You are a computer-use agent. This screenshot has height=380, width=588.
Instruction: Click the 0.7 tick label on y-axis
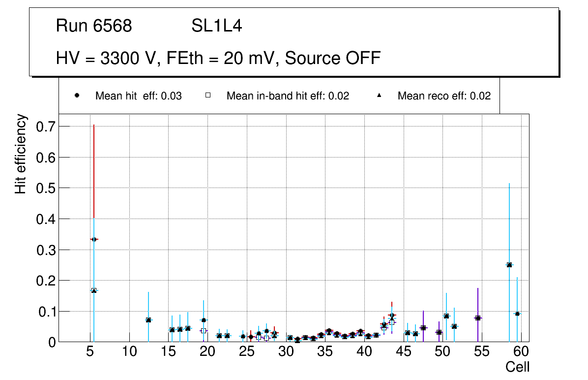coord(45,127)
